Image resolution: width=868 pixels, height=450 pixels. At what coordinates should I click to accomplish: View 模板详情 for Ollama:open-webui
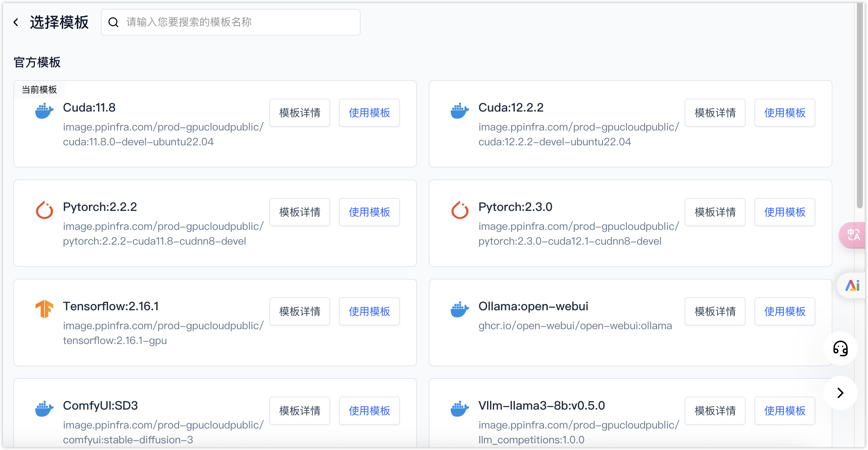715,311
